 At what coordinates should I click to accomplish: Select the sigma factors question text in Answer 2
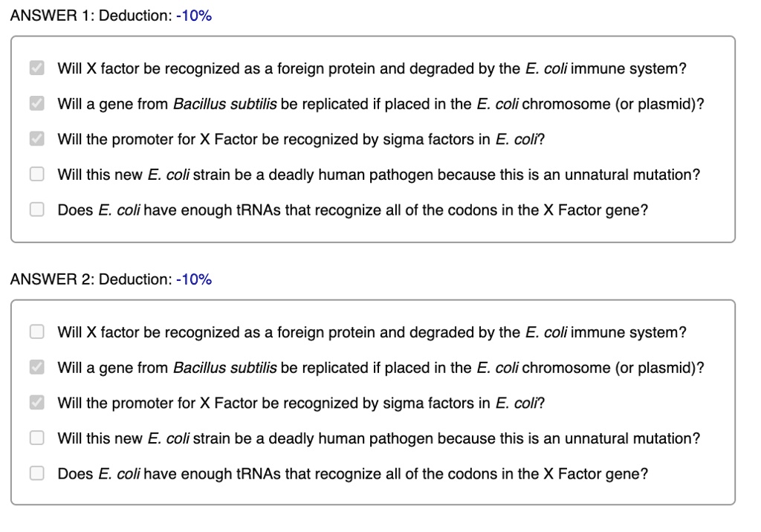pyautogui.click(x=301, y=403)
